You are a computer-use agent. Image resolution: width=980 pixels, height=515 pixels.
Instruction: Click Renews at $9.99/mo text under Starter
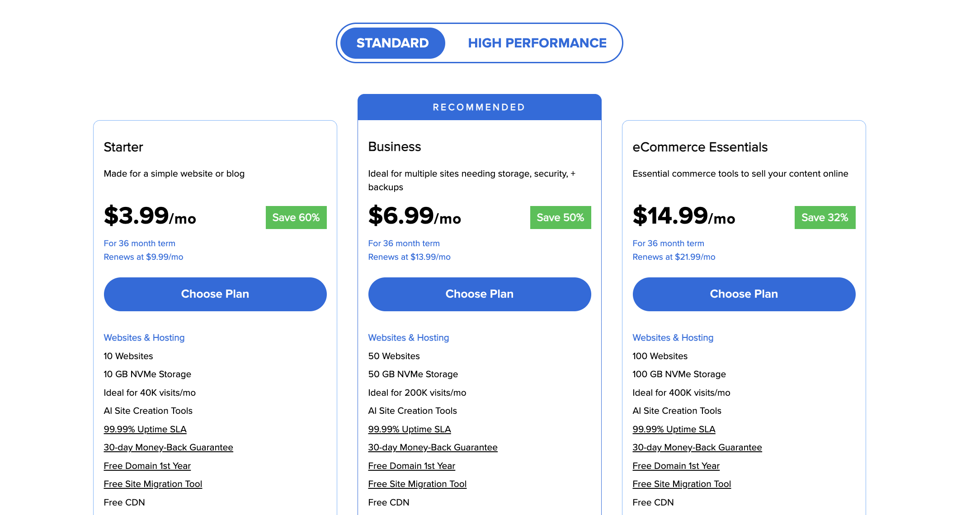coord(143,257)
